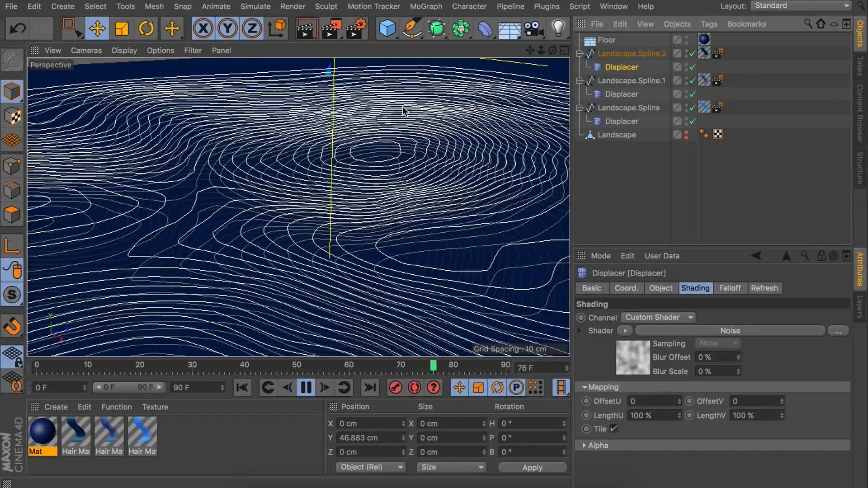Collapse the Mapping section

[584, 387]
